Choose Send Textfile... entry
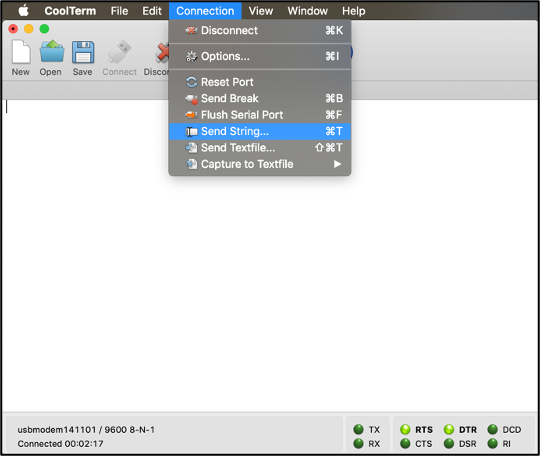Image resolution: width=540 pixels, height=456 pixels. coord(260,148)
